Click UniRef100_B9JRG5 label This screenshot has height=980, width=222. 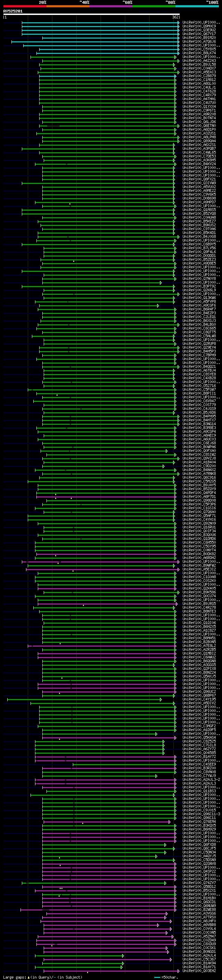199,604
